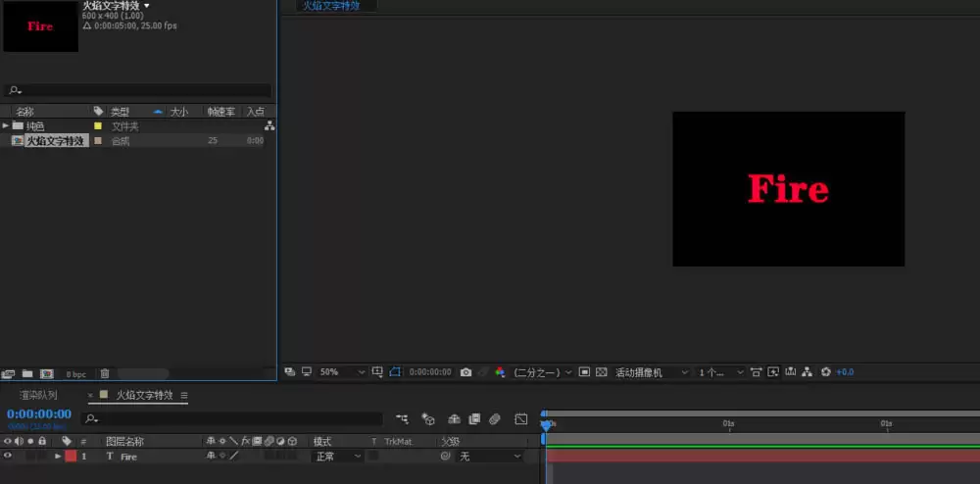
Task: Open the 50% magnification dropdown
Action: [x=342, y=372]
